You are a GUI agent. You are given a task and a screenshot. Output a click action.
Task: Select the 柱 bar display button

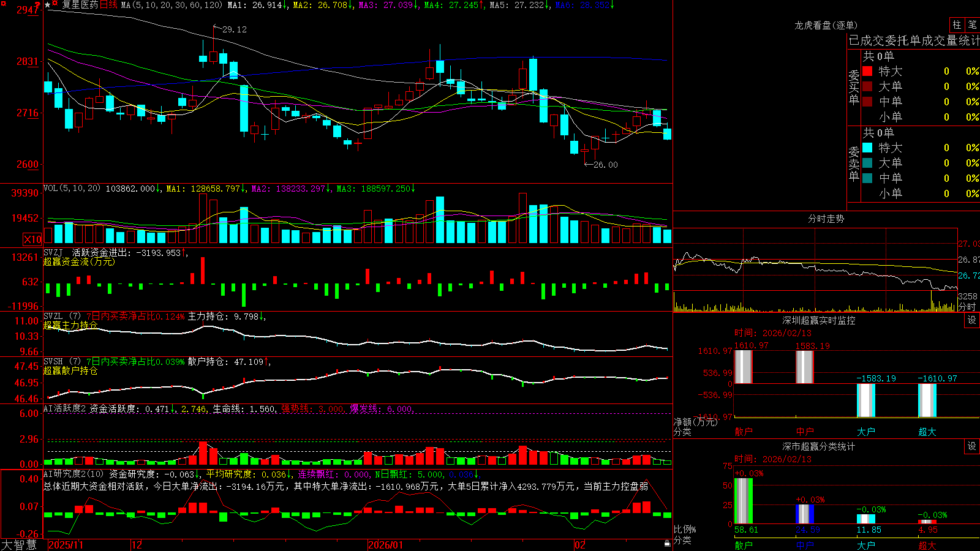coord(957,24)
